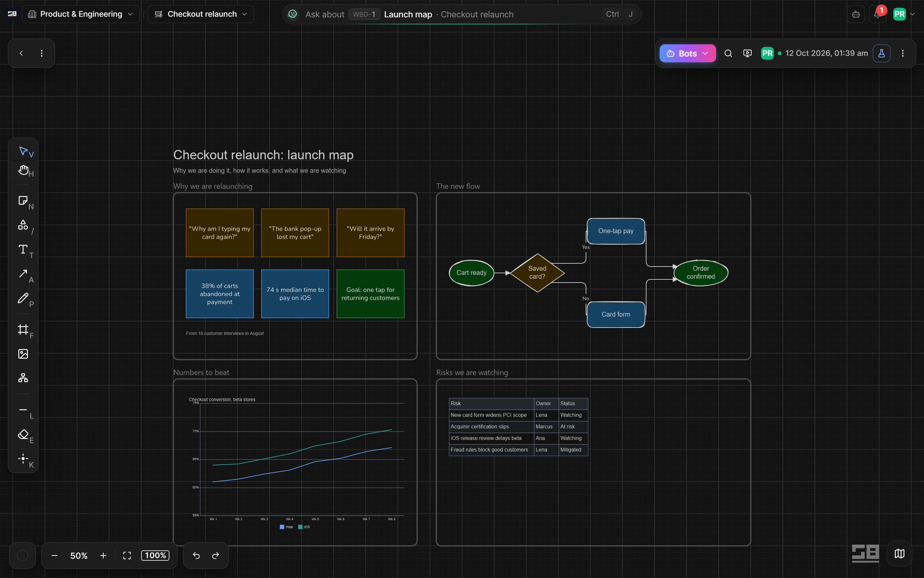Viewport: 924px width, 578px height.
Task: Click the 'Mitigated' status cell
Action: pos(573,450)
